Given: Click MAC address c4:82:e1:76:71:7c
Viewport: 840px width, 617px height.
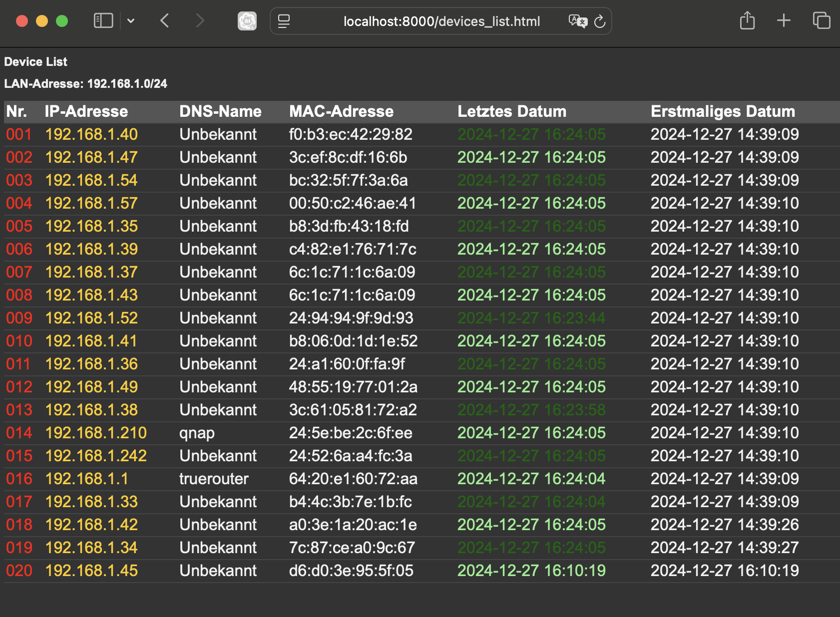Looking at the screenshot, I should (x=353, y=249).
